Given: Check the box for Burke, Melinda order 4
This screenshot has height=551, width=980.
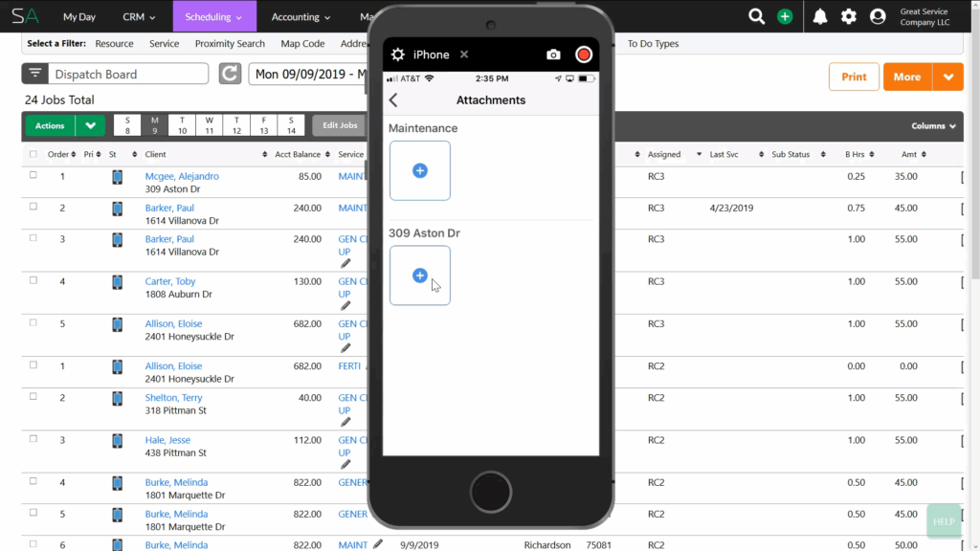Looking at the screenshot, I should point(33,482).
